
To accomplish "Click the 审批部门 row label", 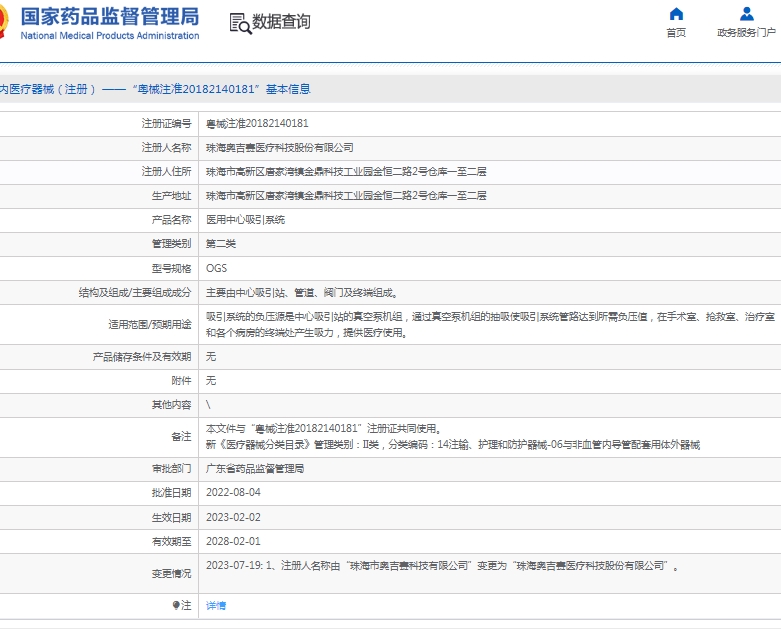I will [x=171, y=469].
